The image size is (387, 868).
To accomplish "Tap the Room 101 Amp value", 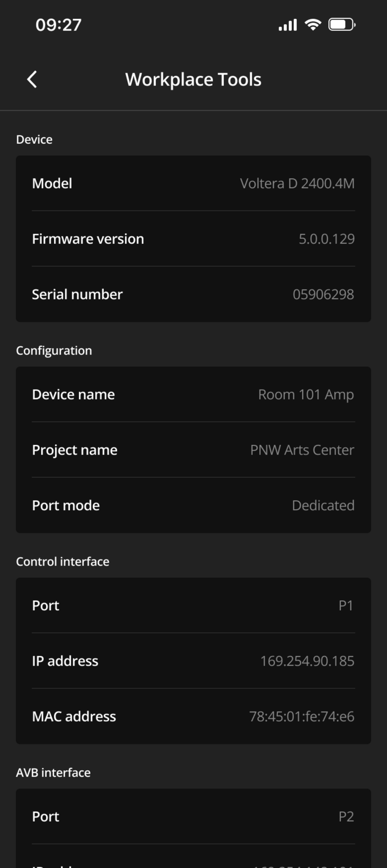I will [x=306, y=394].
